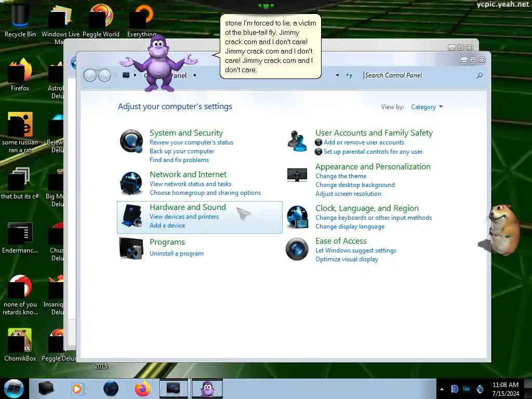532x399 pixels.
Task: Open the blue globe taskbar icon
Action: click(x=111, y=389)
